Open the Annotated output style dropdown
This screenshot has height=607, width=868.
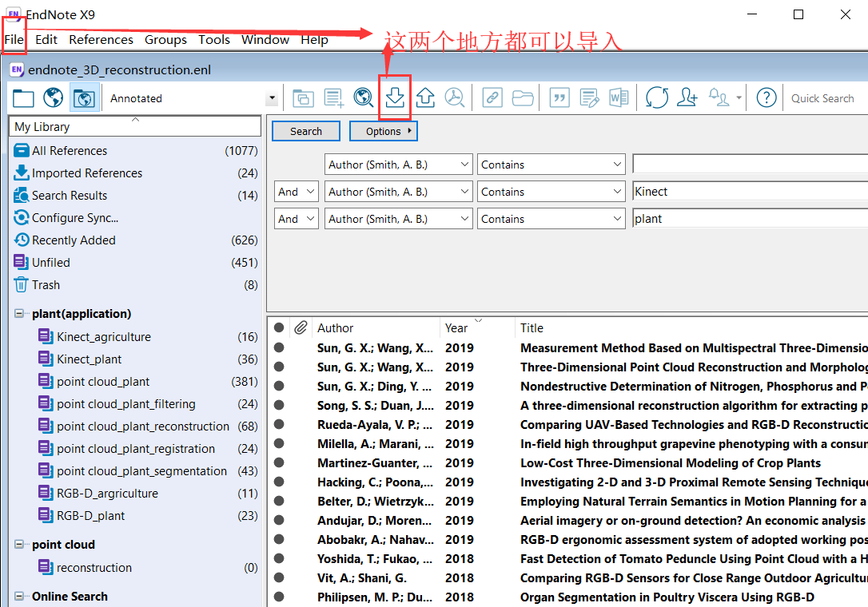[x=272, y=98]
